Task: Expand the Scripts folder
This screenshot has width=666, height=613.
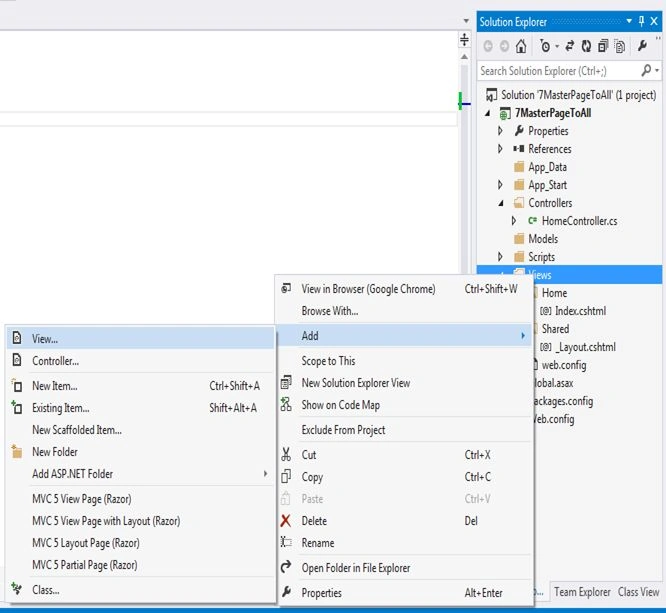Action: 500,257
